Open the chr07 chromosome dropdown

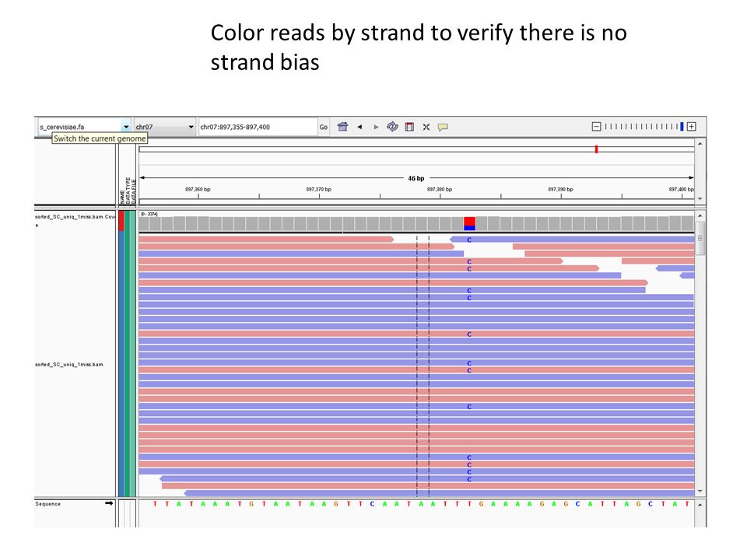(x=164, y=127)
